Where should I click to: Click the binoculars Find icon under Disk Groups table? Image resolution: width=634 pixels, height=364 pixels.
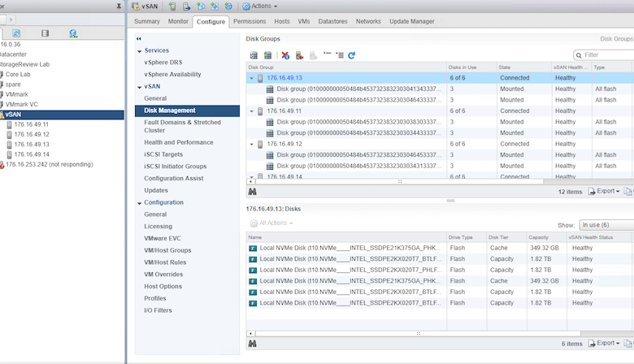(252, 192)
